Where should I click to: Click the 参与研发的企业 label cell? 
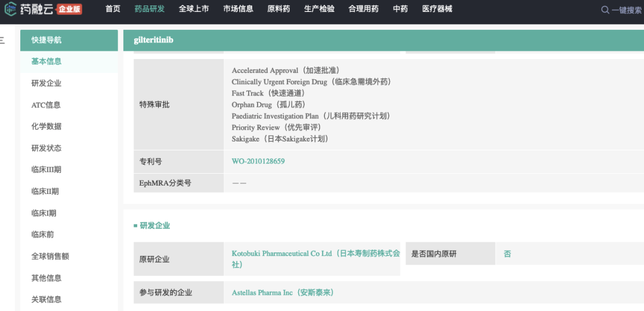[179, 293]
